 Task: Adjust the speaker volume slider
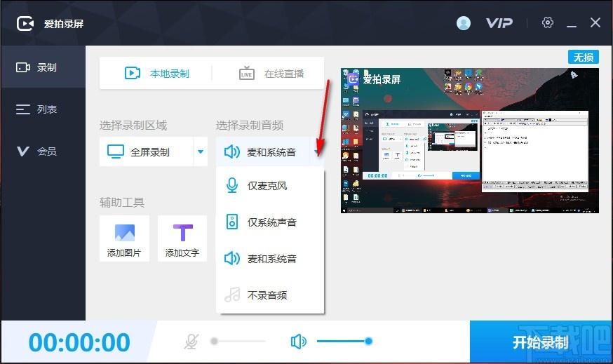point(344,342)
